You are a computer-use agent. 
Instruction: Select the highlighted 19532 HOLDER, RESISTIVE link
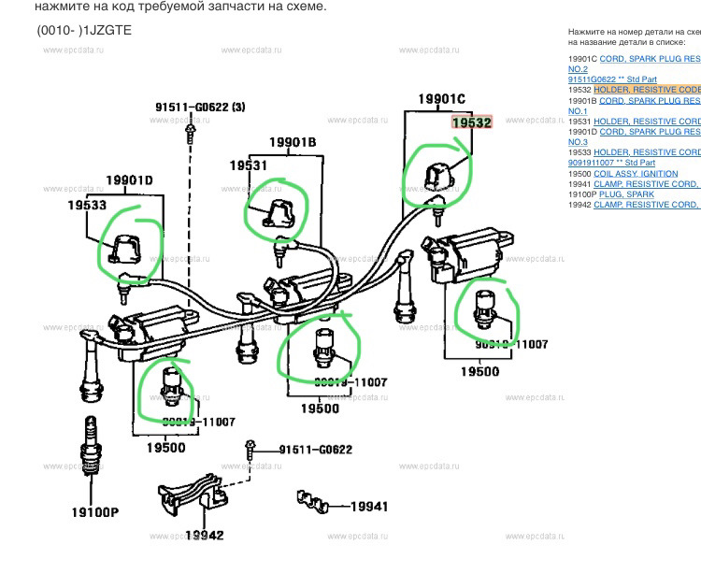click(647, 90)
